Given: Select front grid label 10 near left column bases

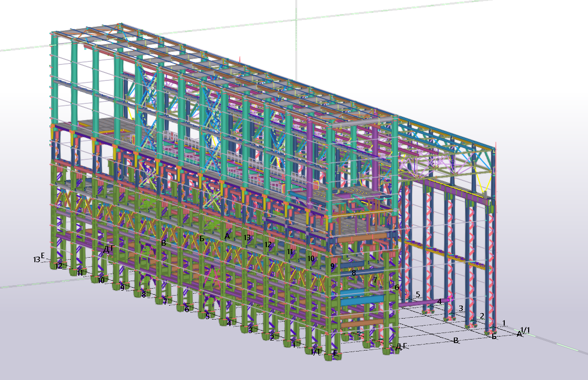Looking at the screenshot, I should coord(101,280).
